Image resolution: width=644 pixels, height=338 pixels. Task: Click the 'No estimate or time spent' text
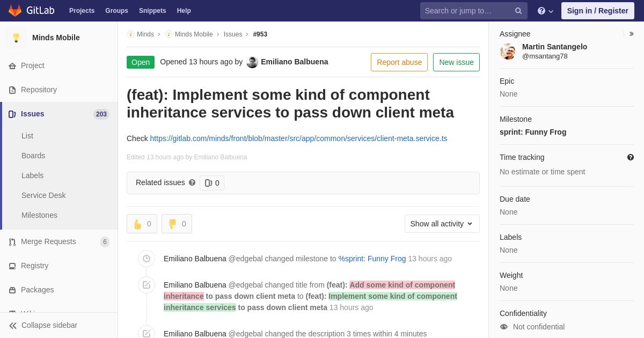(543, 172)
